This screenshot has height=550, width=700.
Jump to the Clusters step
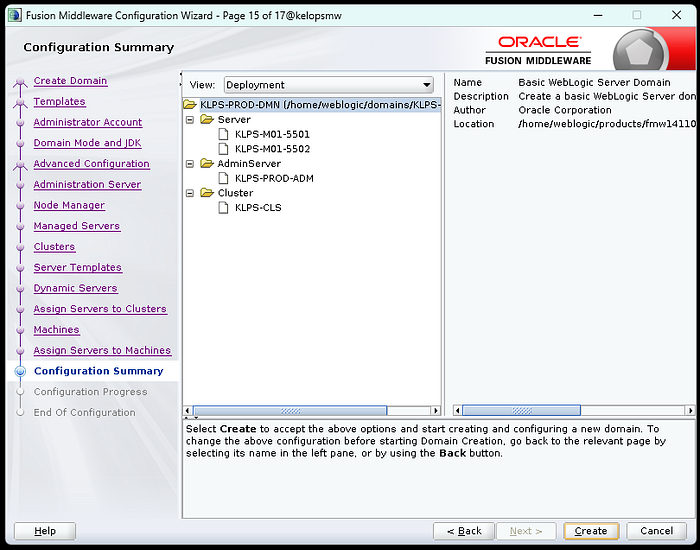(x=54, y=247)
